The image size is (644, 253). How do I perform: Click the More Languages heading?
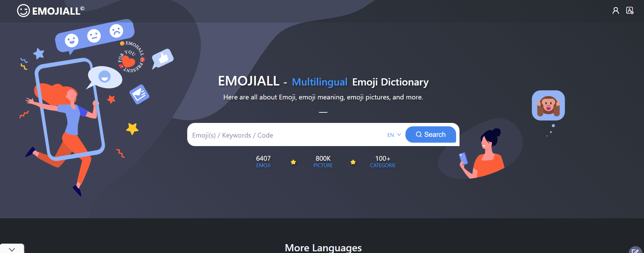tap(323, 248)
